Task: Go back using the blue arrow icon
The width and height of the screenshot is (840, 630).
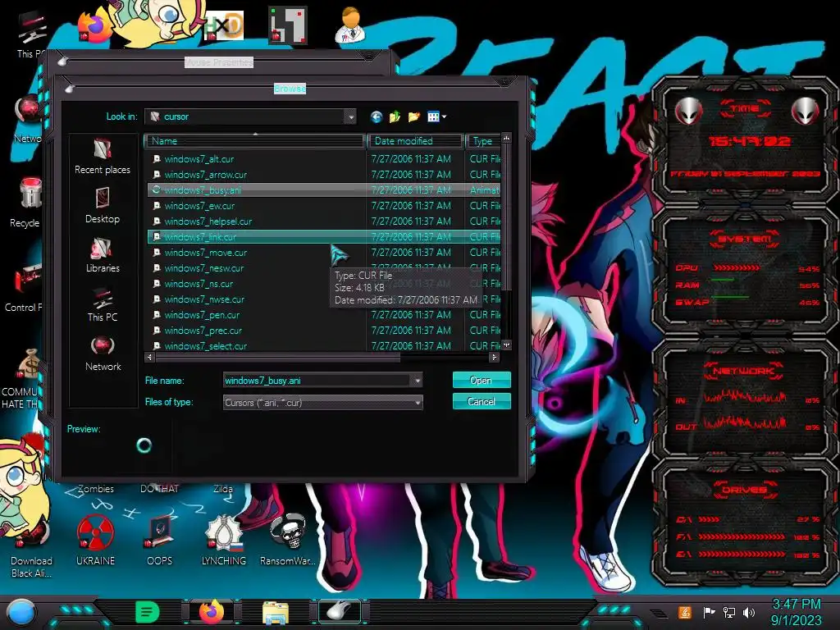Action: pyautogui.click(x=376, y=116)
